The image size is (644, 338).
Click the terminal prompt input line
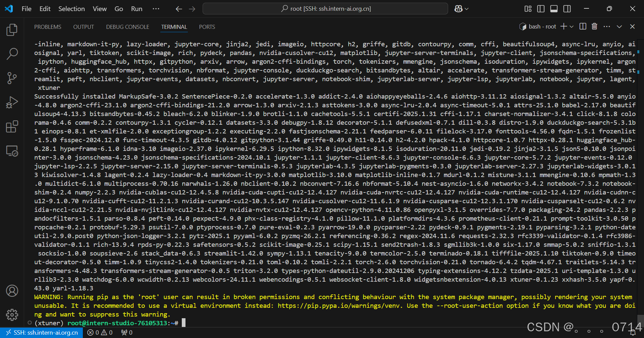click(x=110, y=323)
